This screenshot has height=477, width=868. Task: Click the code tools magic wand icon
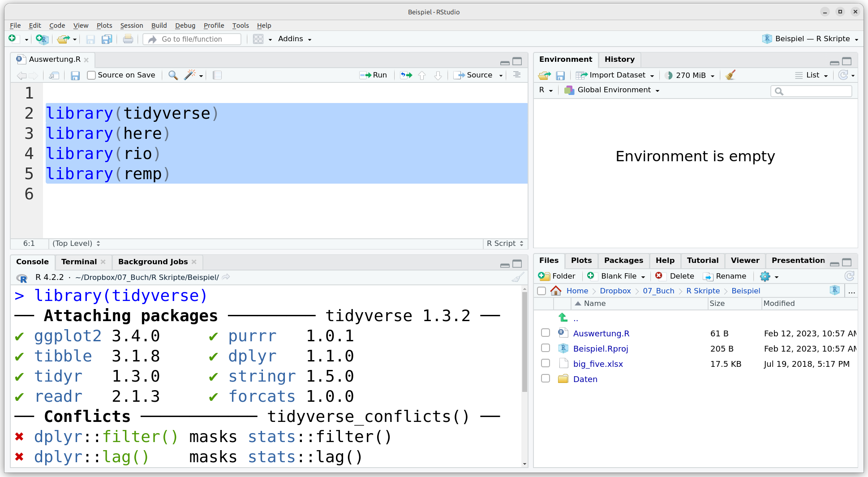[190, 75]
